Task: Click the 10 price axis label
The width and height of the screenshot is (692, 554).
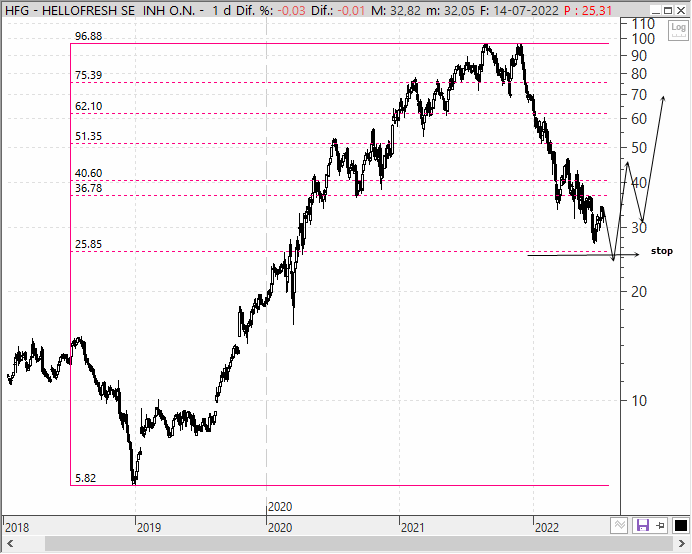Action: pos(639,400)
